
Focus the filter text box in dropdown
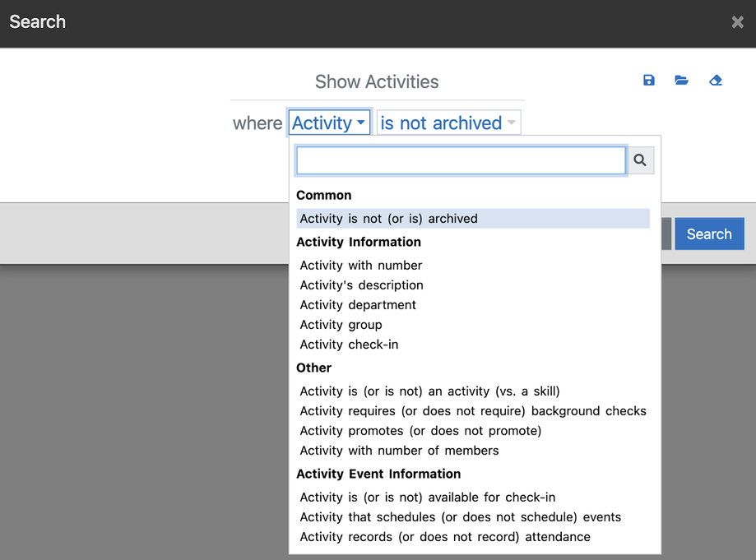(461, 160)
